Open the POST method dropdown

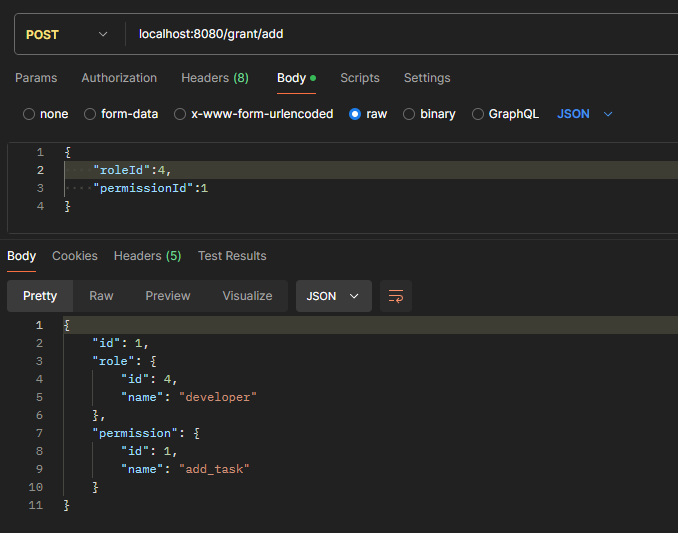(66, 34)
